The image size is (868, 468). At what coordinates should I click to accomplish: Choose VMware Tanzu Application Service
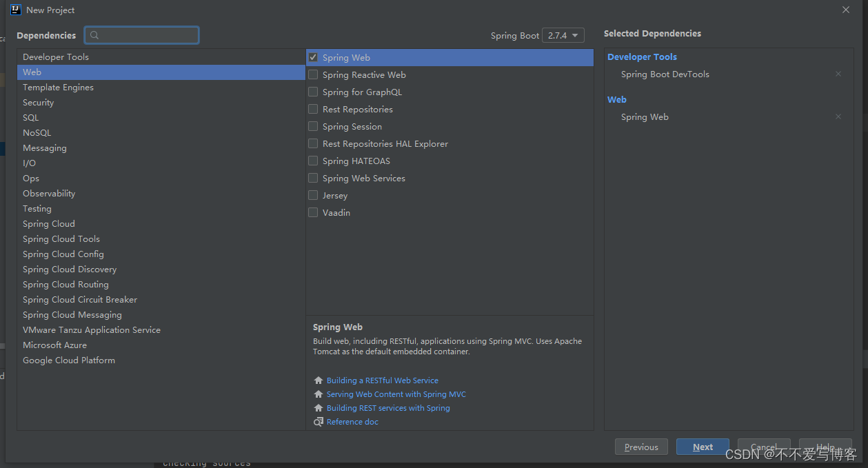[x=161, y=330]
